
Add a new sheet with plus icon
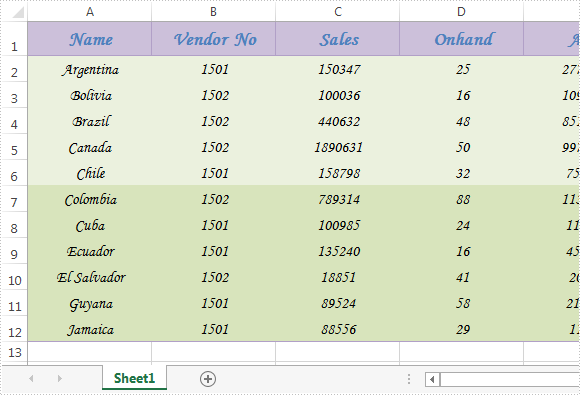[208, 379]
